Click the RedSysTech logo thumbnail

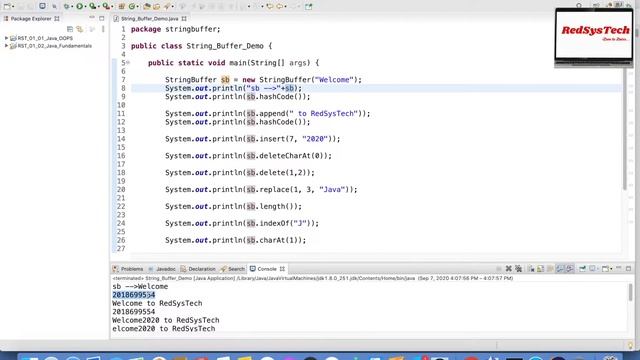tap(594, 37)
